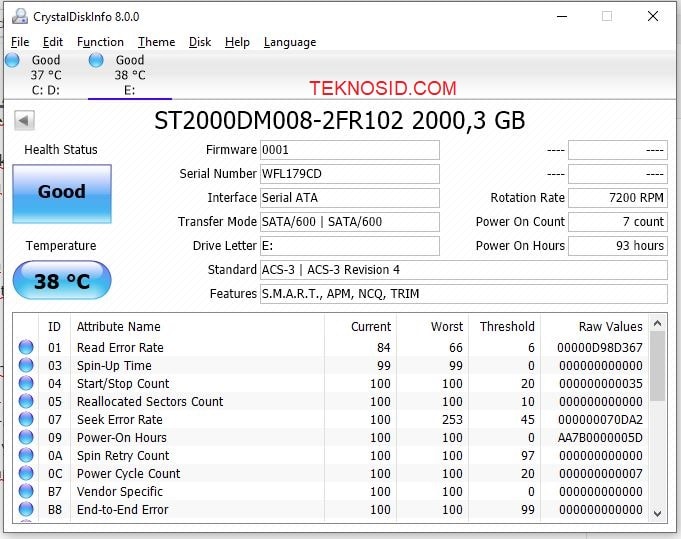Click the 38 °C temperature button
Viewport: 681px width, 539px height.
coord(62,280)
